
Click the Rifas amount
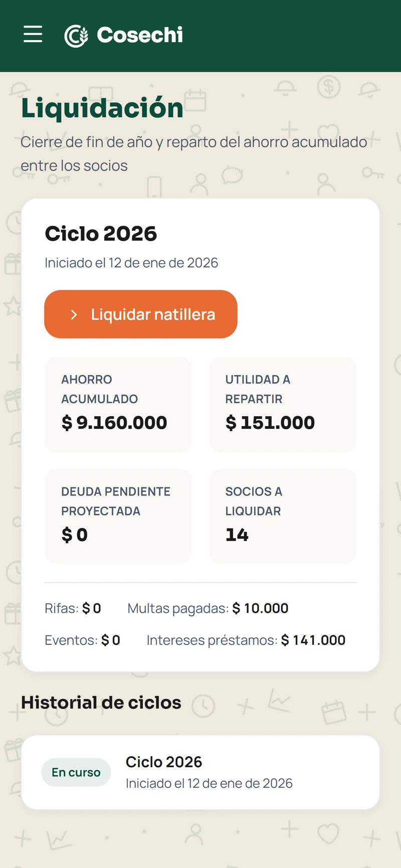[92, 608]
